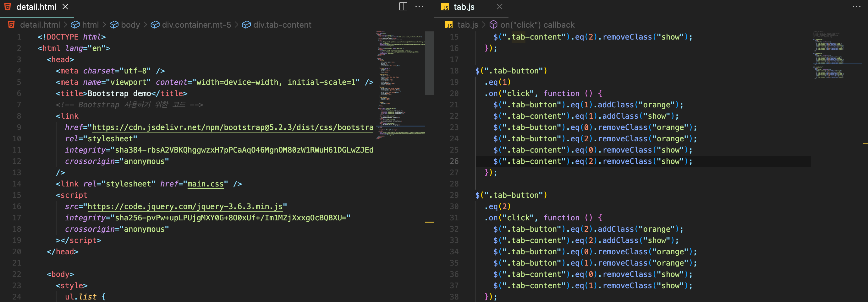Image resolution: width=868 pixels, height=302 pixels.
Task: Select div.tab-content in the breadcrumb
Action: click(282, 25)
